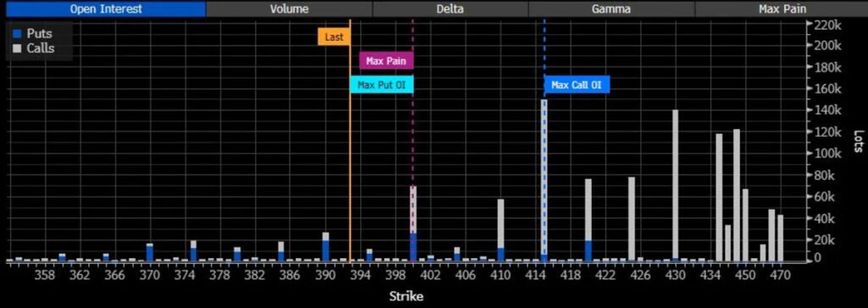Click the Lots axis title
This screenshot has height=308, width=868.
pyautogui.click(x=858, y=141)
